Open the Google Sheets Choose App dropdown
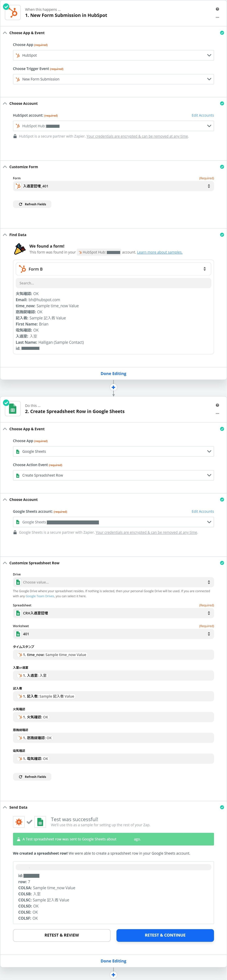This screenshot has width=227, height=980. tap(113, 451)
